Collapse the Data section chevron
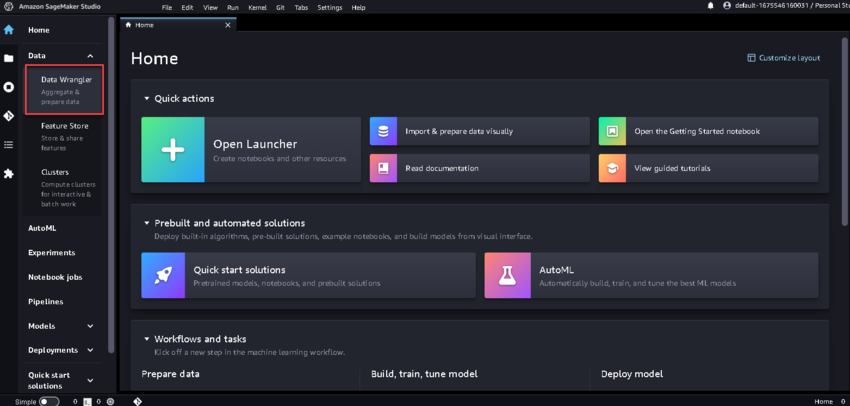 coord(90,56)
